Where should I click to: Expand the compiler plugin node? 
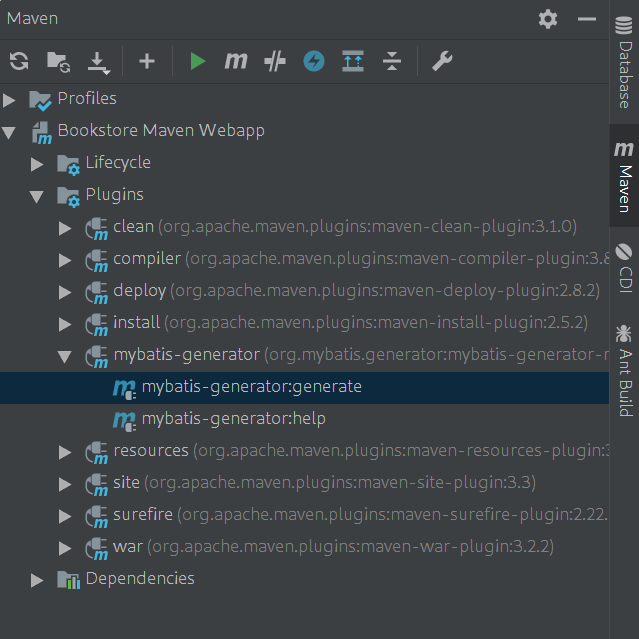click(x=65, y=260)
